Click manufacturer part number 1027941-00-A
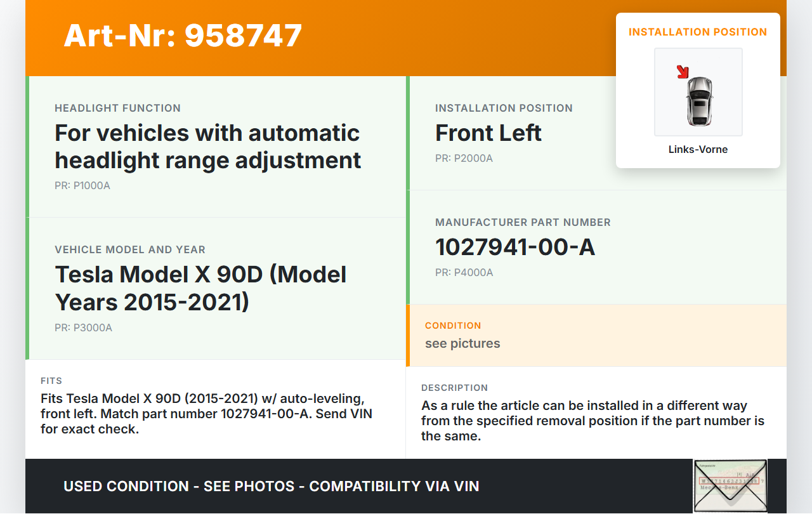Viewport: 812px width, 514px height. pyautogui.click(x=514, y=247)
